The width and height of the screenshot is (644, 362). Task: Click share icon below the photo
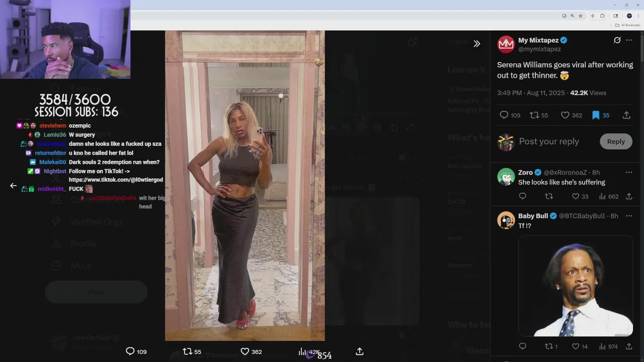click(x=360, y=351)
